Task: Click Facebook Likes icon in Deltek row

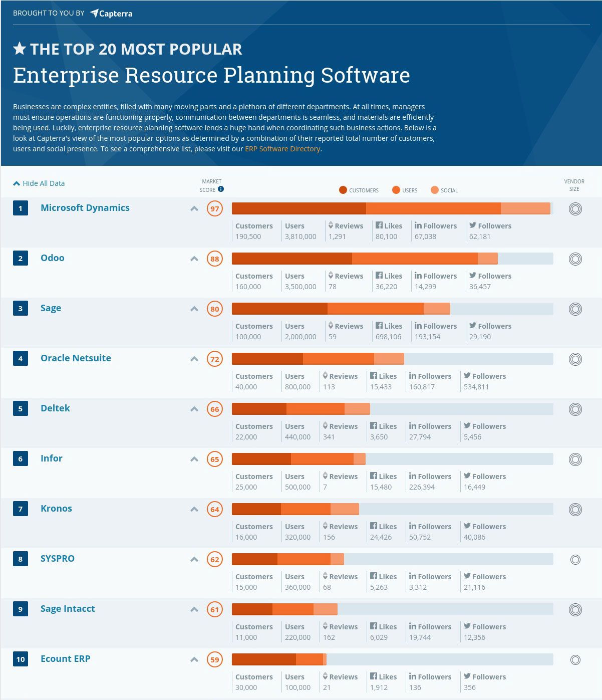Action: [374, 426]
